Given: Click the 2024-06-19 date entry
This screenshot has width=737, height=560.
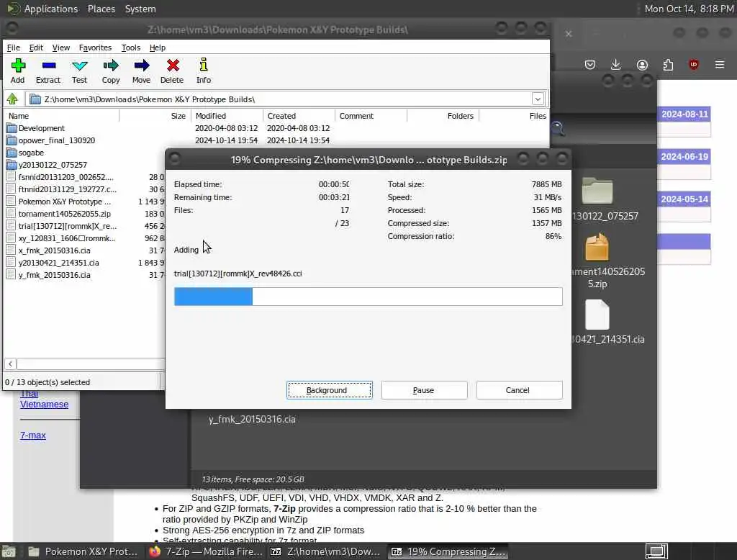Looking at the screenshot, I should (684, 157).
